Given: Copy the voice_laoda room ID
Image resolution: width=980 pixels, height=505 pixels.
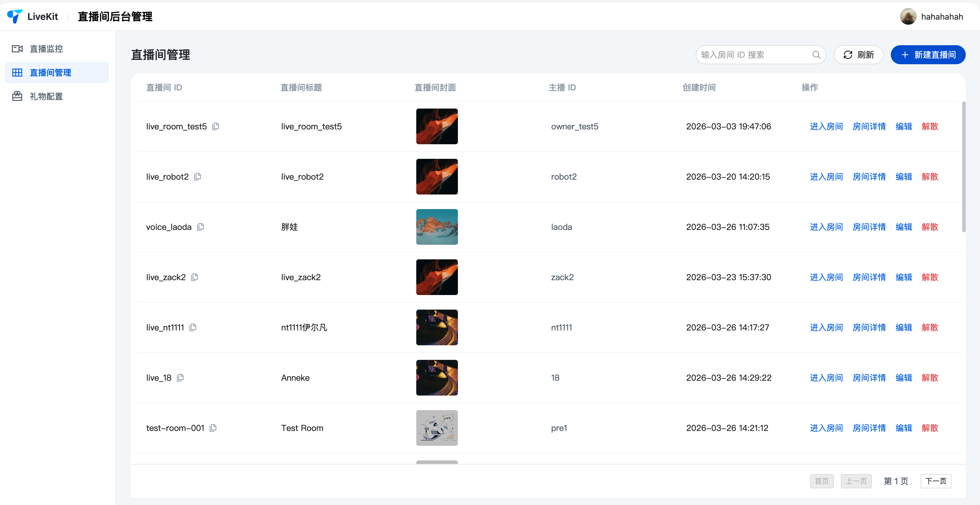Looking at the screenshot, I should [x=200, y=226].
